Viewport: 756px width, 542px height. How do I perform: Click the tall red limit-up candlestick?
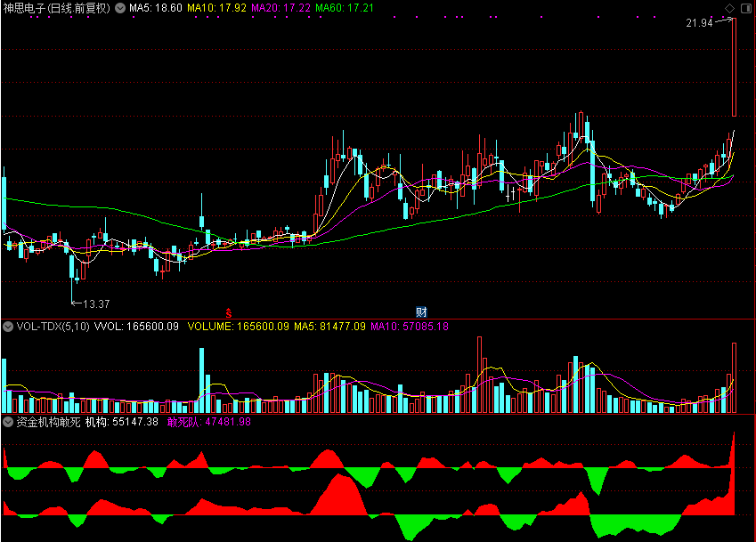click(x=735, y=67)
